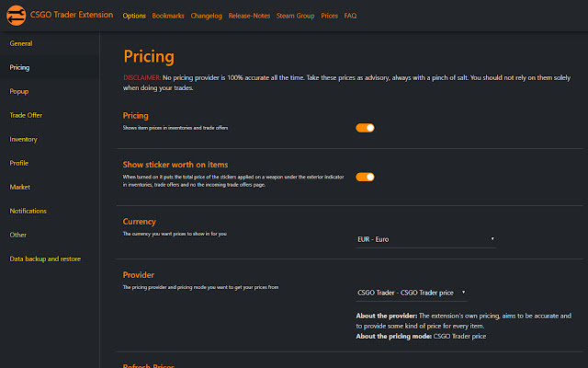Select Profile in the sidebar

click(19, 163)
